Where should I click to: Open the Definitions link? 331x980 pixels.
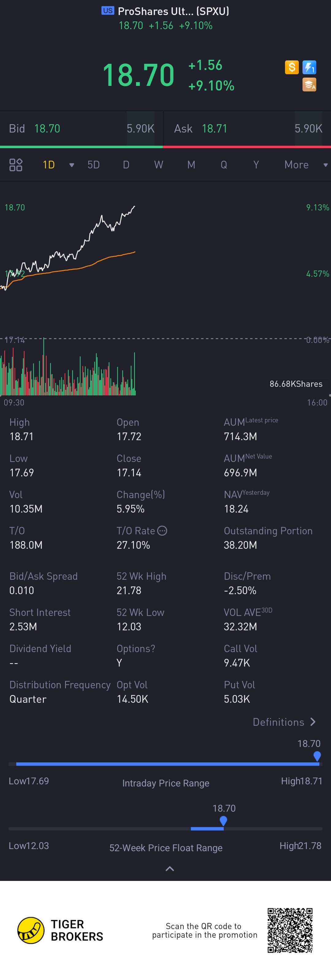click(284, 722)
